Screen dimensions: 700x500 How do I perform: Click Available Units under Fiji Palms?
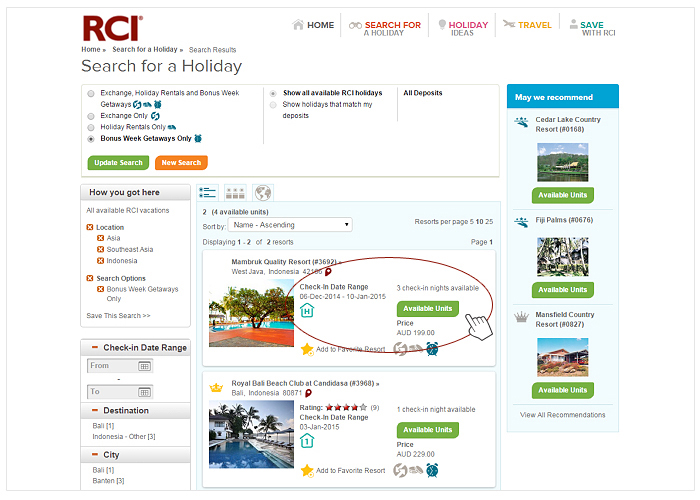point(562,290)
